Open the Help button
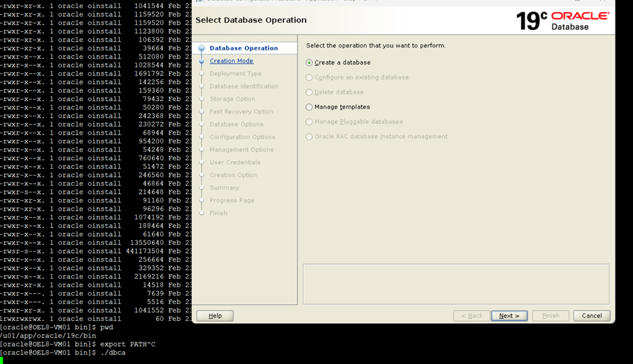The width and height of the screenshot is (633, 364). pos(215,316)
